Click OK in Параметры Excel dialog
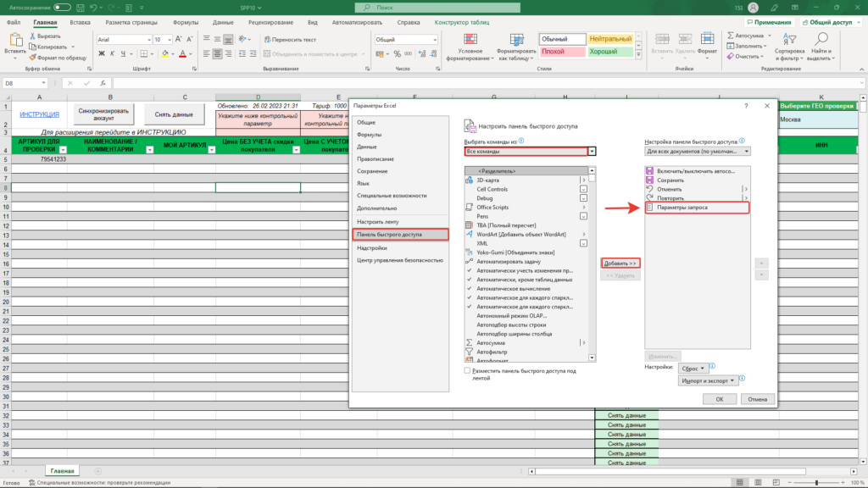This screenshot has width=868, height=488. (x=720, y=399)
